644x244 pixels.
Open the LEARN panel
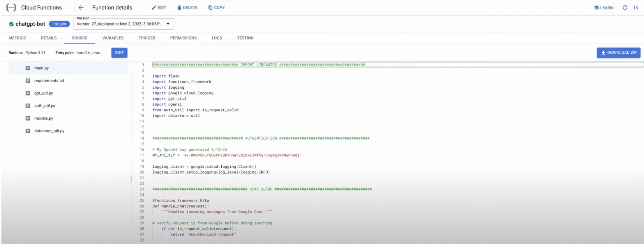point(603,8)
